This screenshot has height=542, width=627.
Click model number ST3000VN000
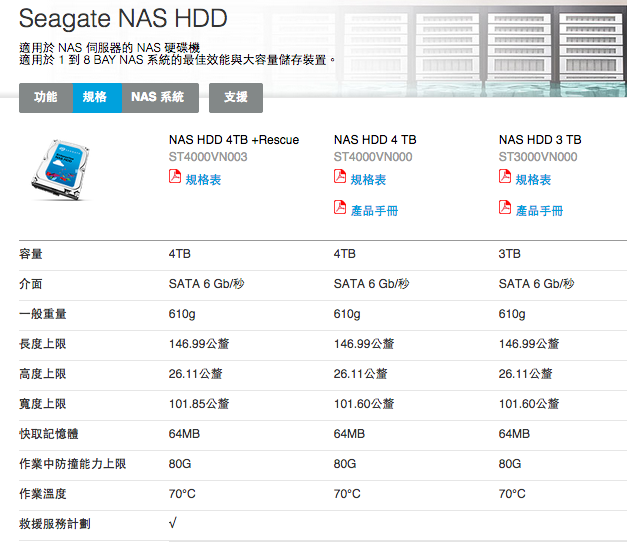click(x=538, y=157)
